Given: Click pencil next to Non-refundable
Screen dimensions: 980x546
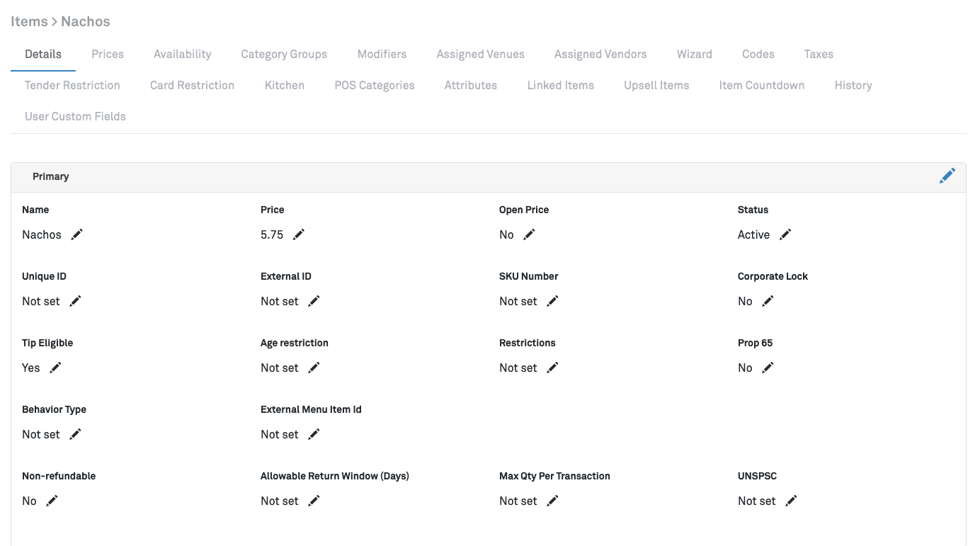Looking at the screenshot, I should tap(52, 501).
